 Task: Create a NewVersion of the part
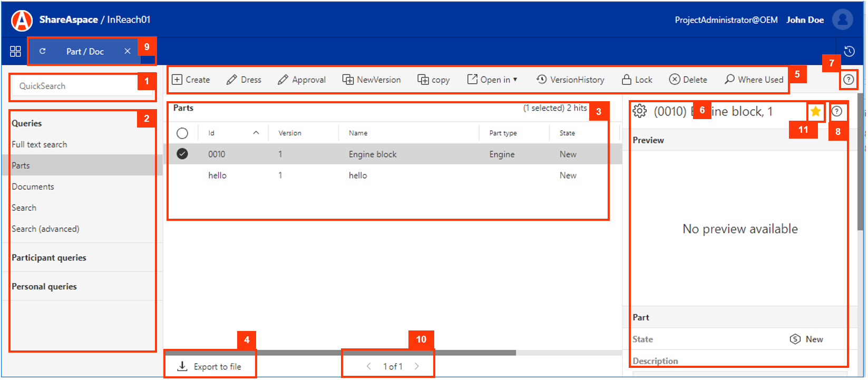(372, 80)
